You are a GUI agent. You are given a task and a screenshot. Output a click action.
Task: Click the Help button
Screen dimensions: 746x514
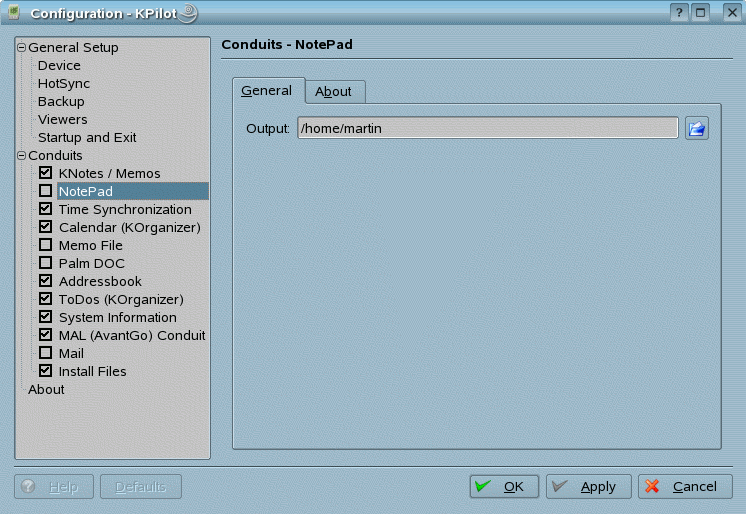point(54,486)
